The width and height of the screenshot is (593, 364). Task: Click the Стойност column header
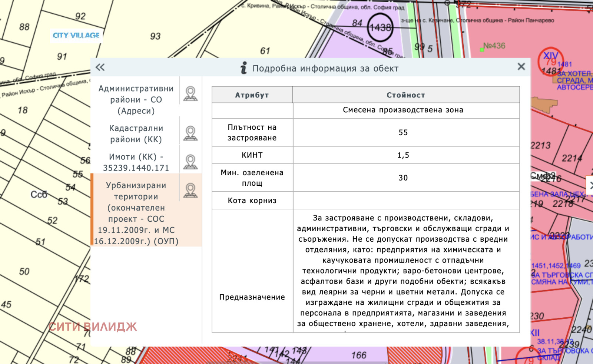point(406,95)
